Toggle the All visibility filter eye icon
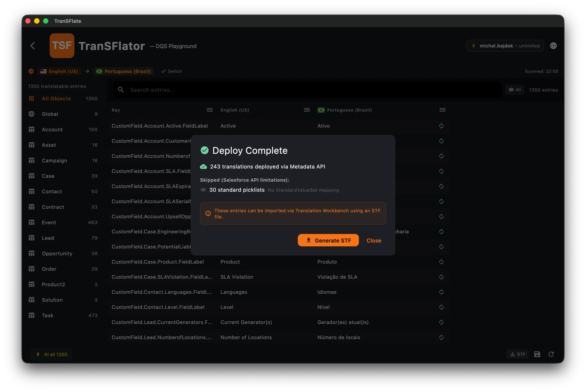Image resolution: width=586 pixels, height=392 pixels. (514, 89)
